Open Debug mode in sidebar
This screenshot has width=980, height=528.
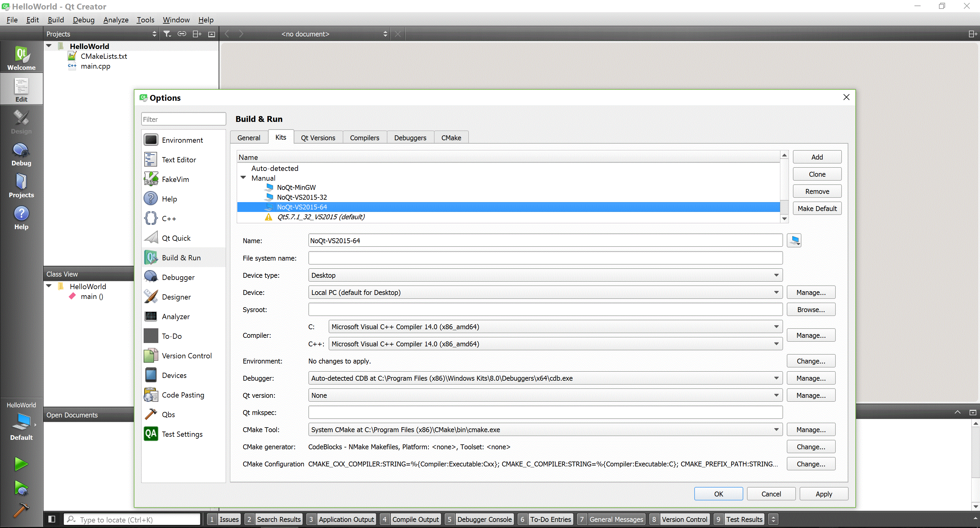[x=21, y=154]
